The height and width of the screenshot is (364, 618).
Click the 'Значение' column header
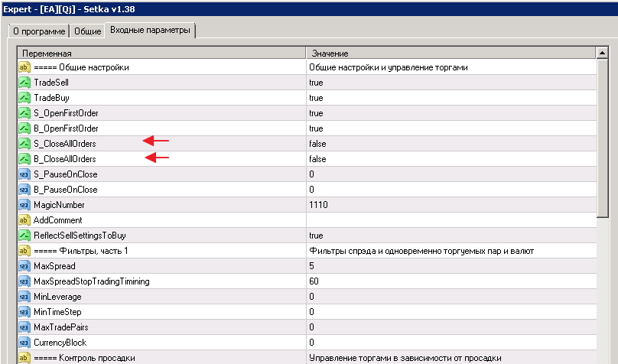pyautogui.click(x=451, y=54)
